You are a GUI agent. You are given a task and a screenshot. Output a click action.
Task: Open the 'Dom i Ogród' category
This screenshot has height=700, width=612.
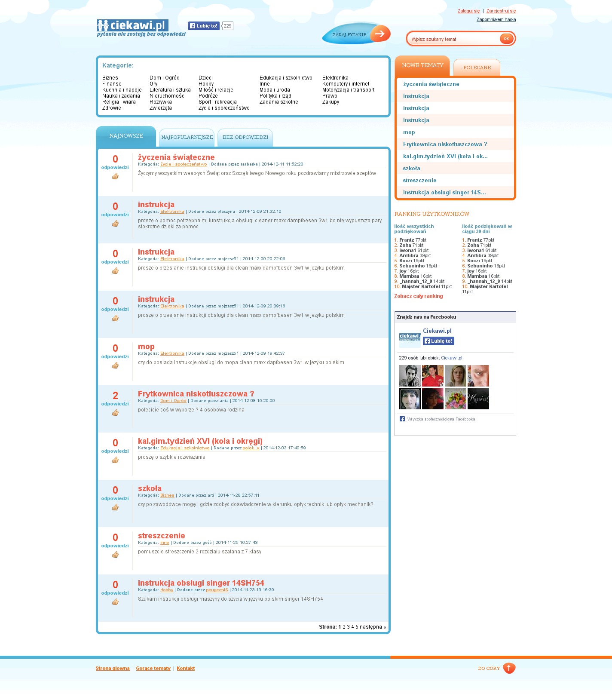[165, 78]
